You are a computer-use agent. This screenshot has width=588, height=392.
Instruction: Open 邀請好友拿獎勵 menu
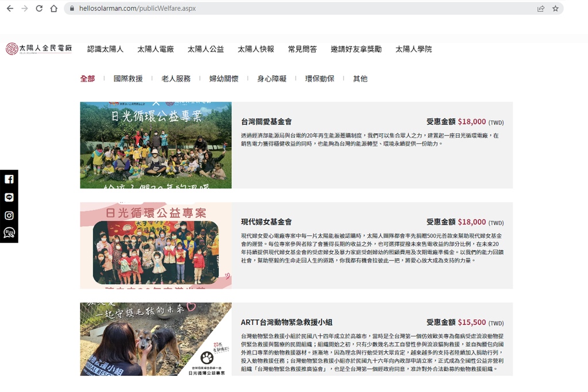click(x=356, y=49)
